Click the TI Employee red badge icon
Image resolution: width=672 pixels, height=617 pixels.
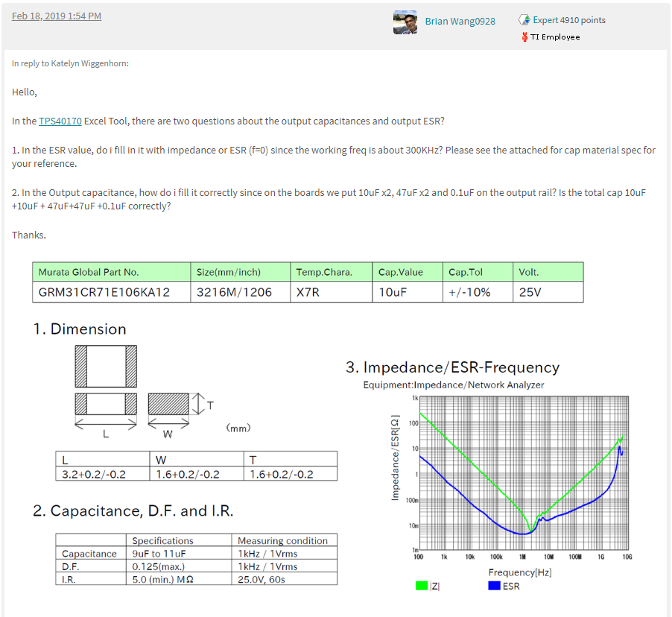click(x=524, y=37)
